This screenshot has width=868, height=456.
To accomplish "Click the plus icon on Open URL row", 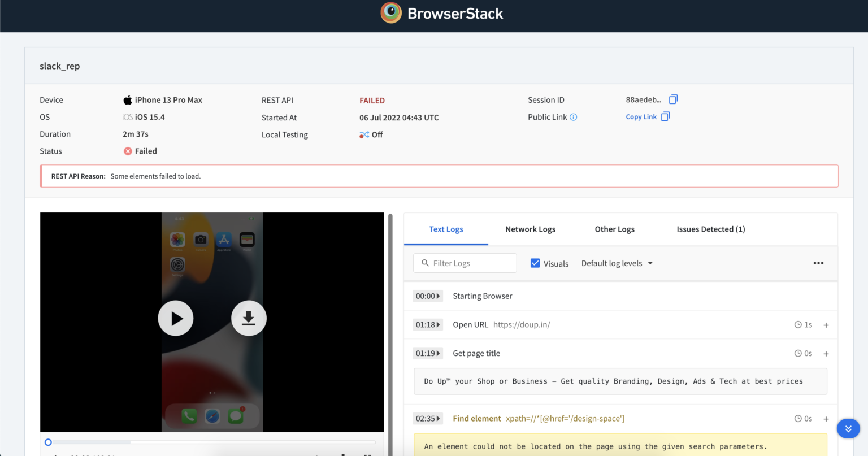I will tap(826, 324).
